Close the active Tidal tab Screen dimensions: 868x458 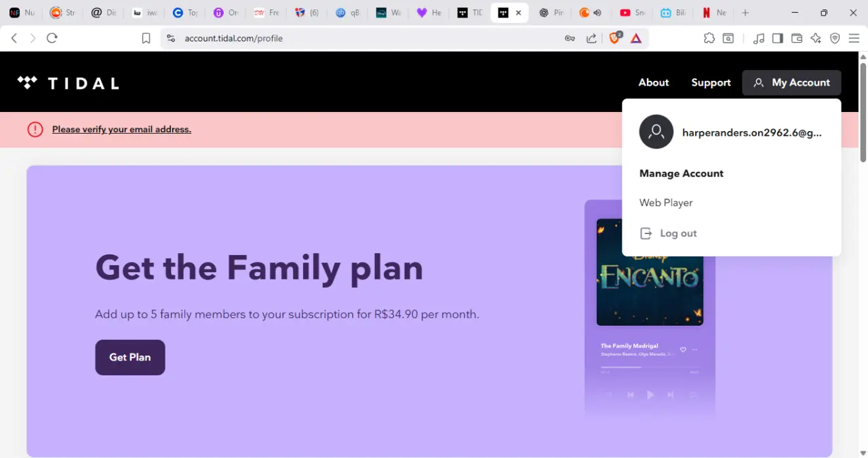click(x=519, y=13)
